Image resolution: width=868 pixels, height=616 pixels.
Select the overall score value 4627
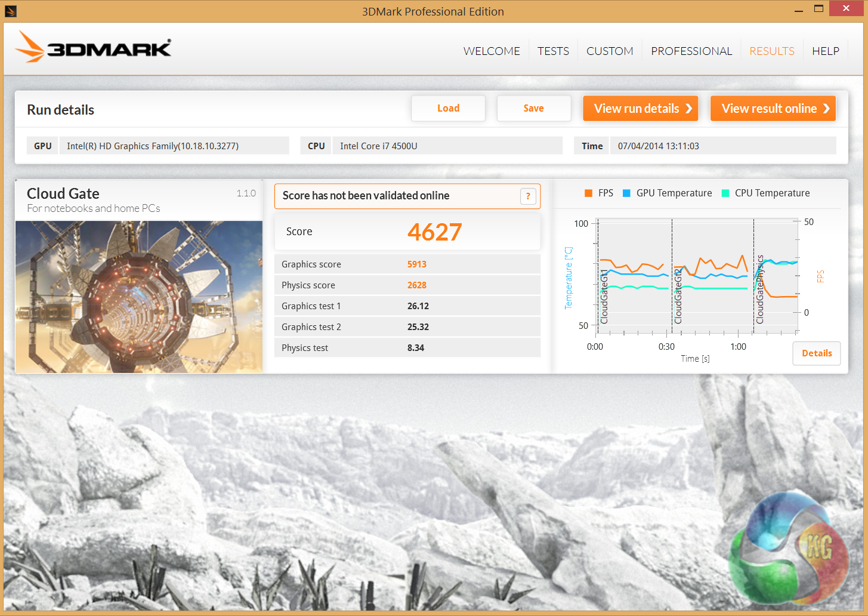[x=434, y=232]
